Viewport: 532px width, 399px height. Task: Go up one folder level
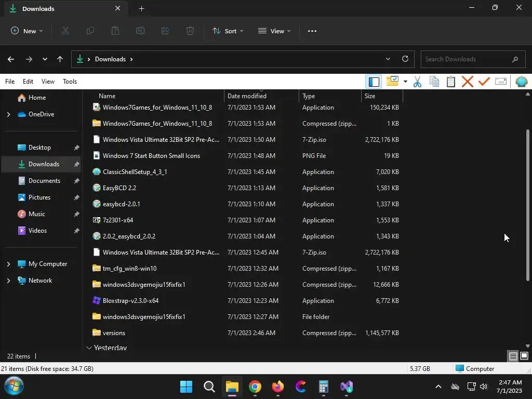coord(60,59)
